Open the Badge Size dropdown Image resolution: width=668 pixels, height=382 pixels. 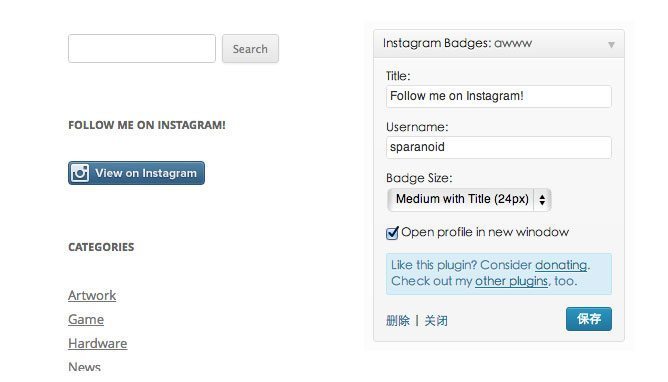(x=469, y=199)
